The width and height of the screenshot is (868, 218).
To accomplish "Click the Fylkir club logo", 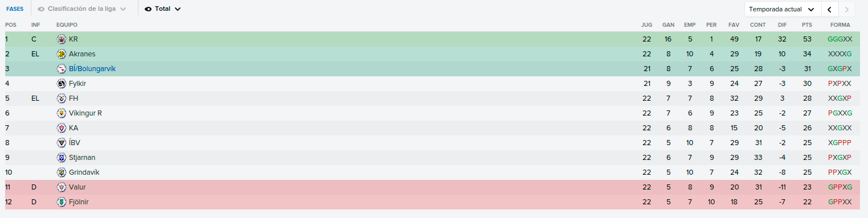I will (62, 84).
